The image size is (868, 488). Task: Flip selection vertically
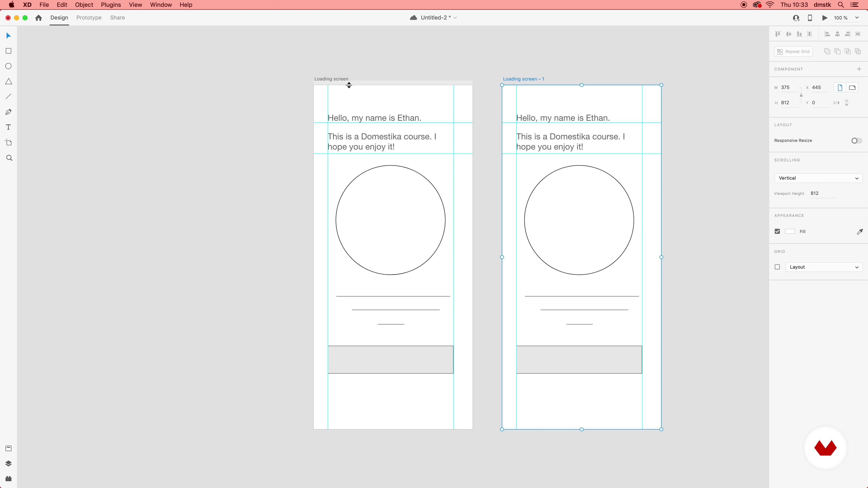[x=847, y=103]
